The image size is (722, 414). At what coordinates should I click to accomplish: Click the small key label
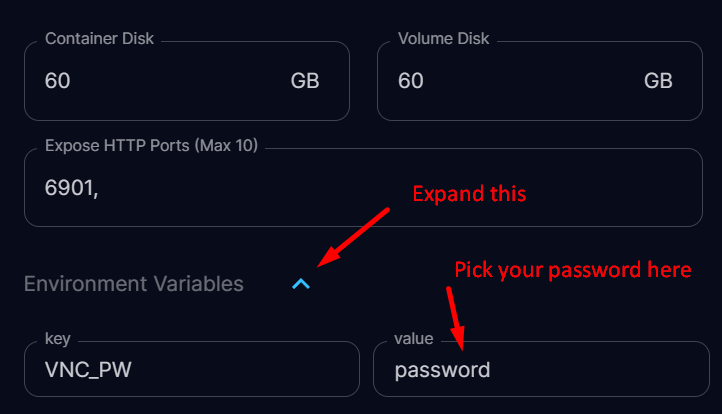[x=58, y=340]
